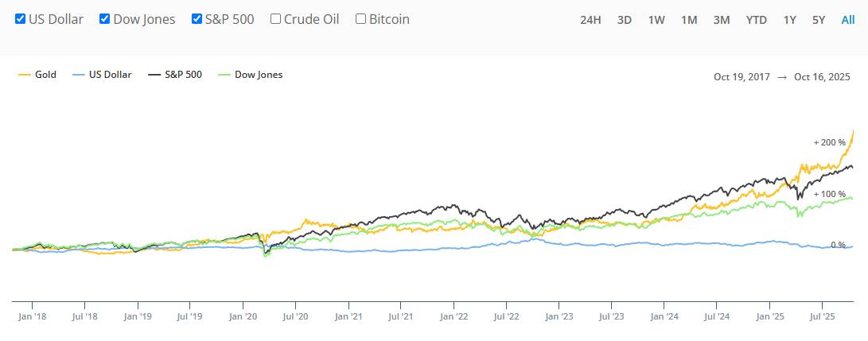Viewport: 868px width, 341px height.
Task: Choose the 1W range tab
Action: 656,20
